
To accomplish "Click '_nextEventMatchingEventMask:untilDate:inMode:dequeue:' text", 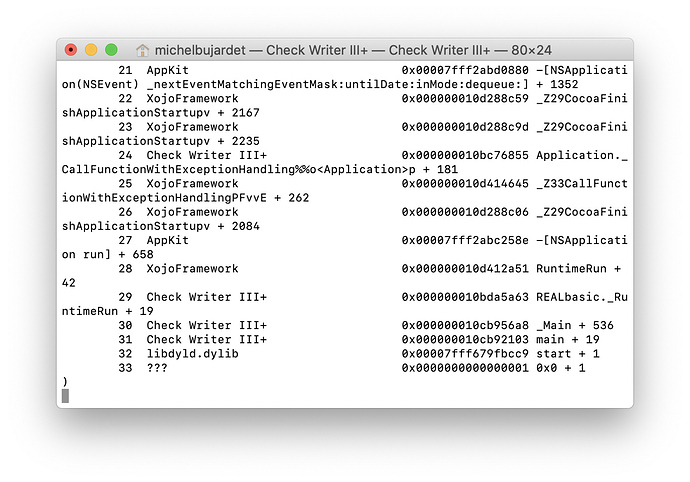I will pyautogui.click(x=338, y=84).
